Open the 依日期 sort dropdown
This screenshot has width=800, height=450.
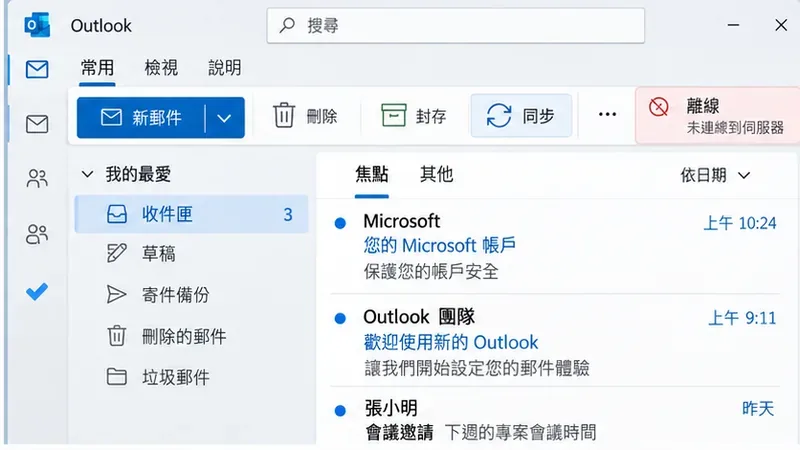(715, 176)
